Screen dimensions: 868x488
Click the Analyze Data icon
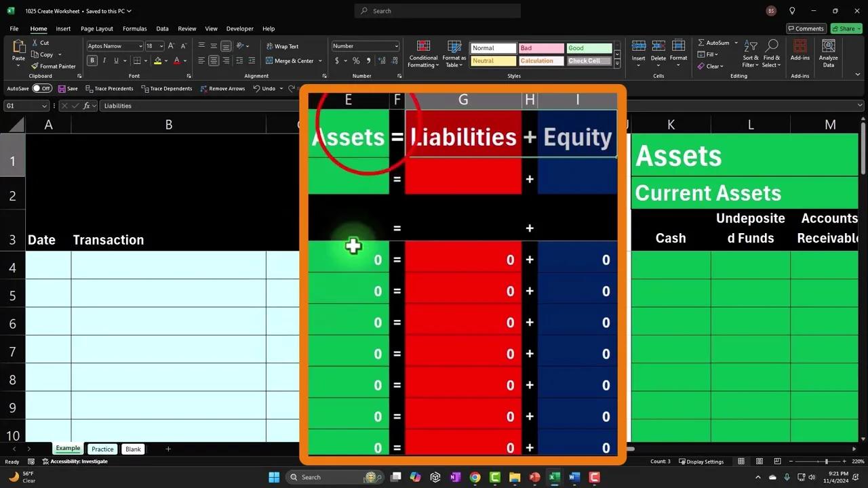[828, 54]
